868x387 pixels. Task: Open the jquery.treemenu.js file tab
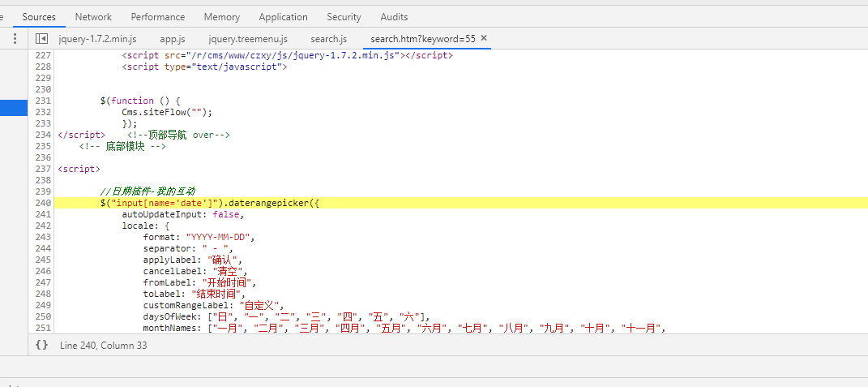[x=247, y=38]
